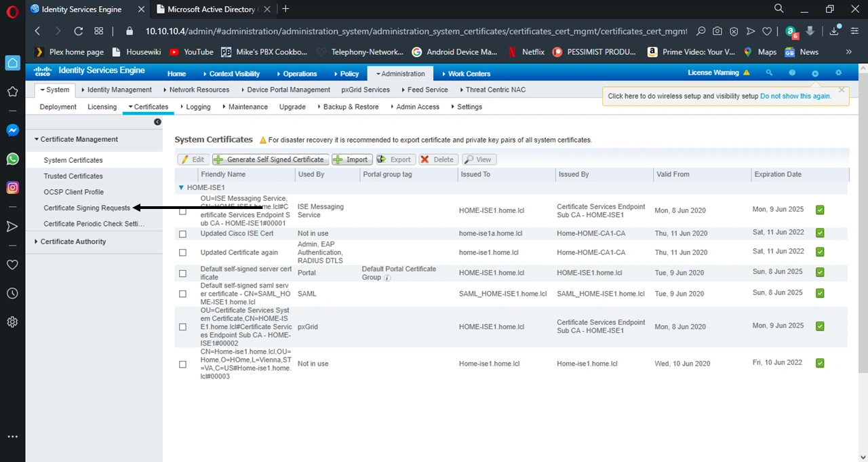Open Opera Messenger sidebar icon
Viewport: 868px width, 462px height.
tap(12, 130)
